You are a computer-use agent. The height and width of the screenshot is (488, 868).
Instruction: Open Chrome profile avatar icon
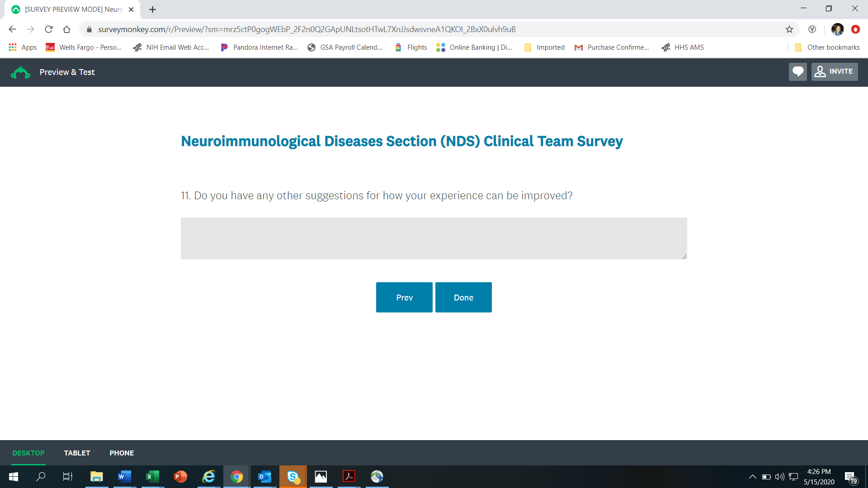[x=837, y=29]
